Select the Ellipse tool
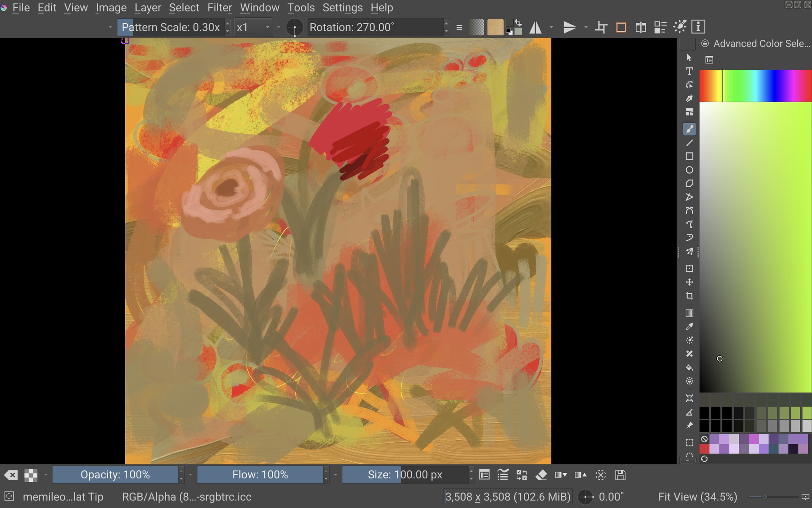 [689, 170]
